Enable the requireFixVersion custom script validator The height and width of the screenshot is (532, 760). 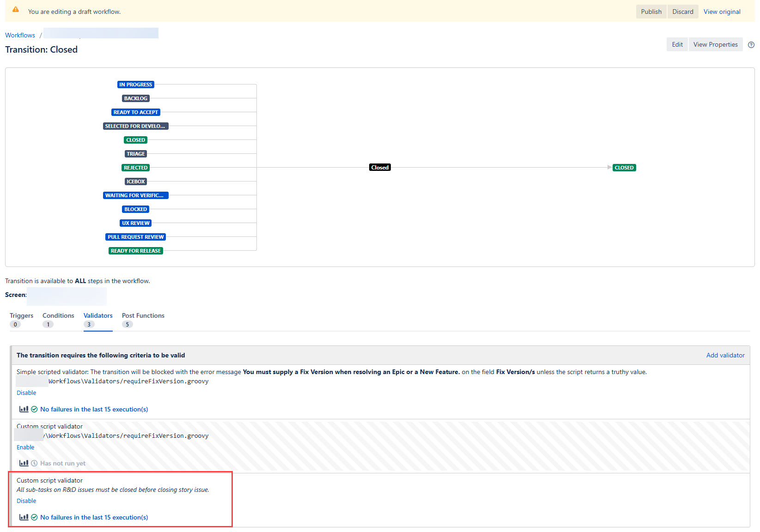[x=25, y=447]
